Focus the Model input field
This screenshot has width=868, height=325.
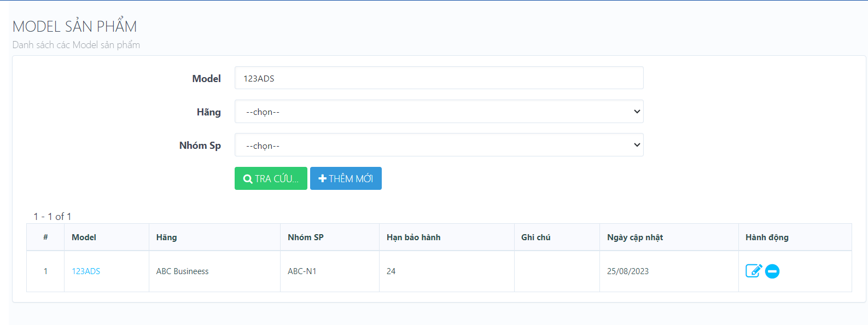[x=439, y=78]
